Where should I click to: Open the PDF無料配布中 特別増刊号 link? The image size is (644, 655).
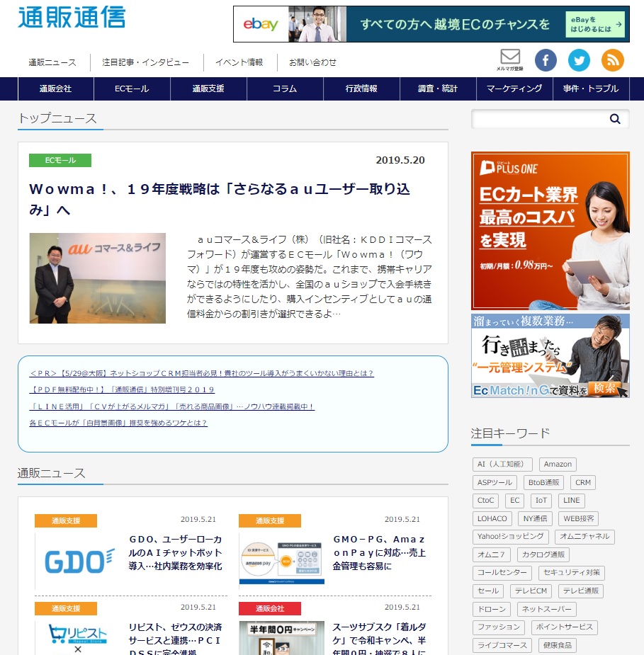(122, 389)
